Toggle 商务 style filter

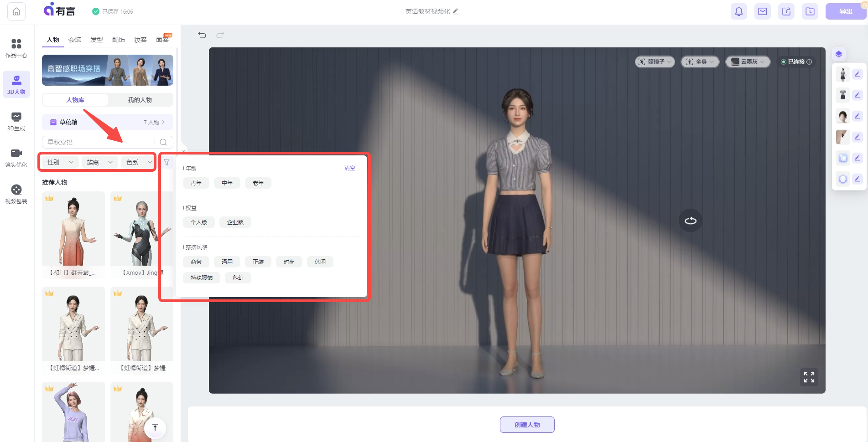196,262
